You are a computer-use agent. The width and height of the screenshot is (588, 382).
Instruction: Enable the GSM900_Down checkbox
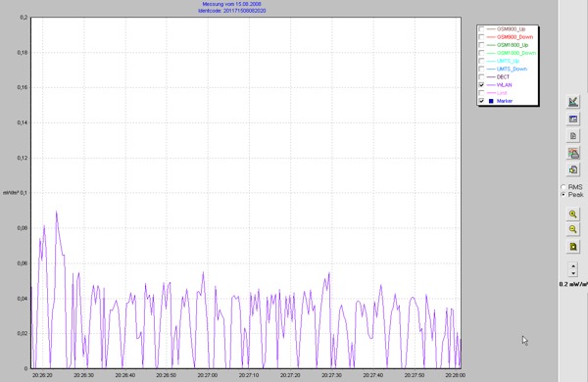(481, 37)
